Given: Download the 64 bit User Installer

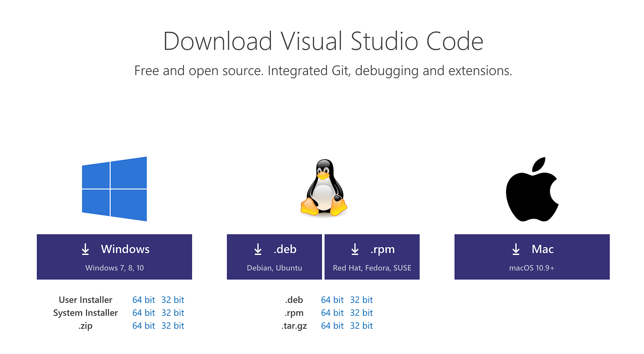Looking at the screenshot, I should pos(144,300).
